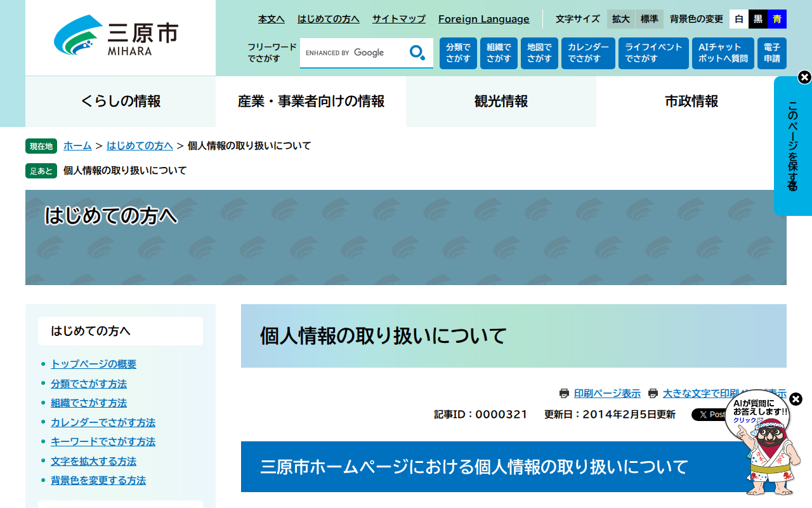Open the 観光情報 tab
Image resolution: width=812 pixels, height=508 pixels.
[x=501, y=102]
